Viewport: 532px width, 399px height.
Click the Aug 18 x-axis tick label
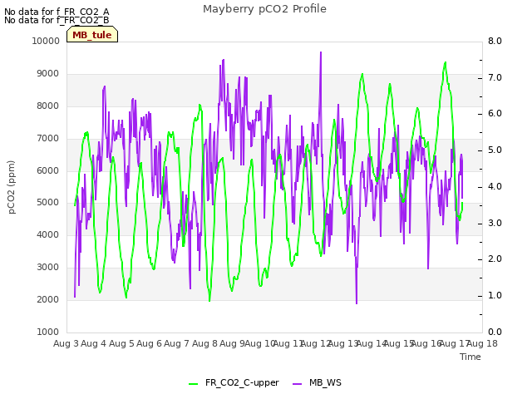[482, 343]
